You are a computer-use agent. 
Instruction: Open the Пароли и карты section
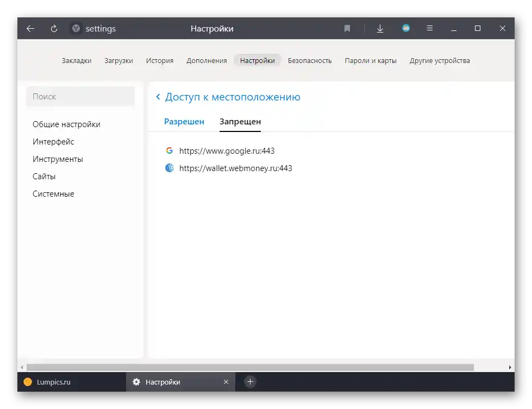pyautogui.click(x=371, y=61)
